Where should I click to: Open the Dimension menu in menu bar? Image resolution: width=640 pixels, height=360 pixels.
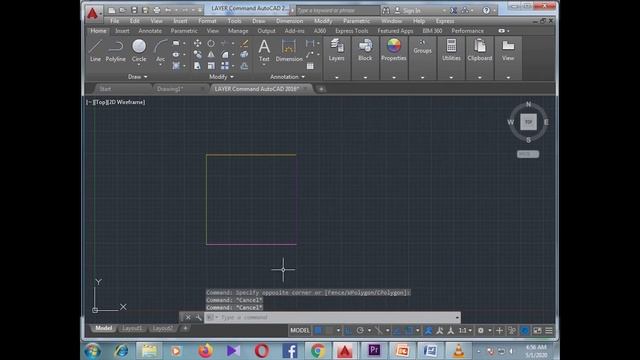(289, 21)
